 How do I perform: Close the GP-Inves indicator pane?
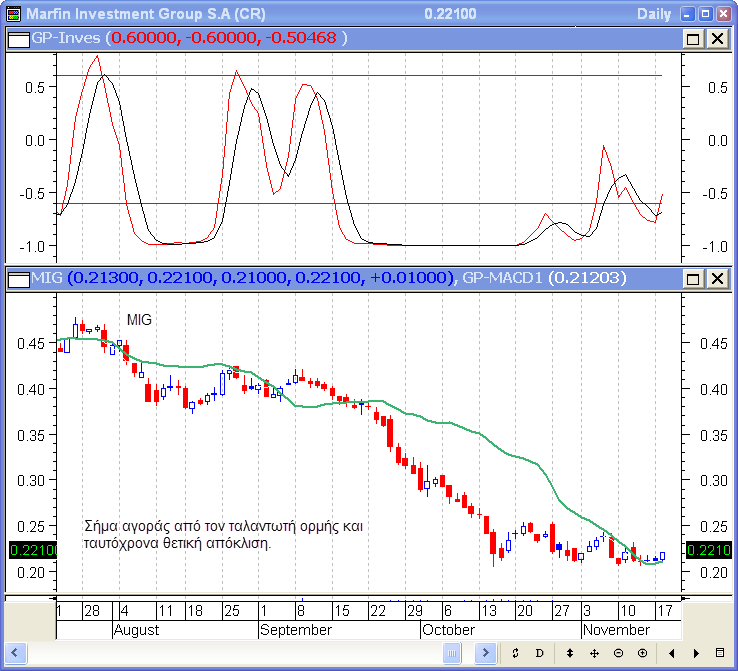point(717,38)
